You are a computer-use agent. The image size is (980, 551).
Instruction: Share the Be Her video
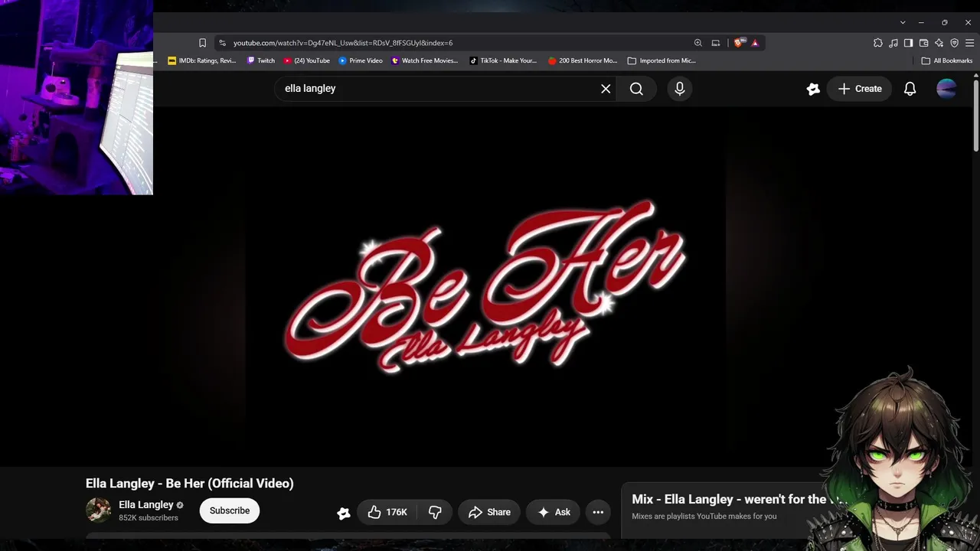pyautogui.click(x=489, y=512)
